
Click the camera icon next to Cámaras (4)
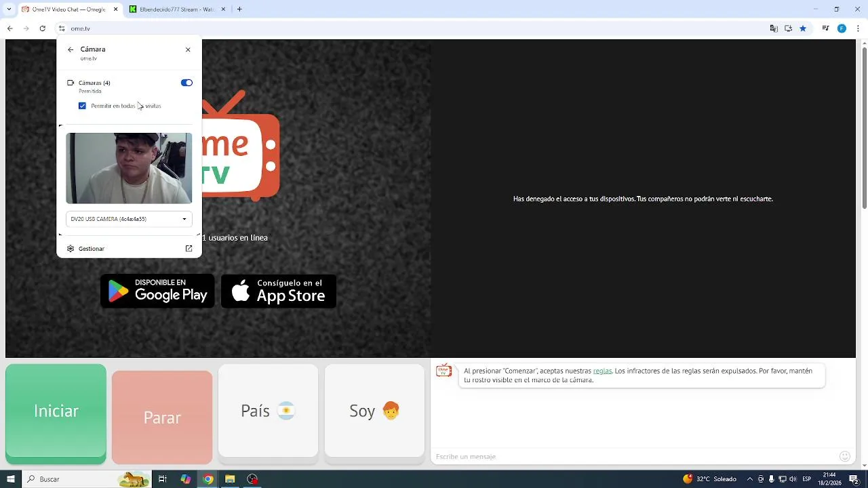(71, 83)
